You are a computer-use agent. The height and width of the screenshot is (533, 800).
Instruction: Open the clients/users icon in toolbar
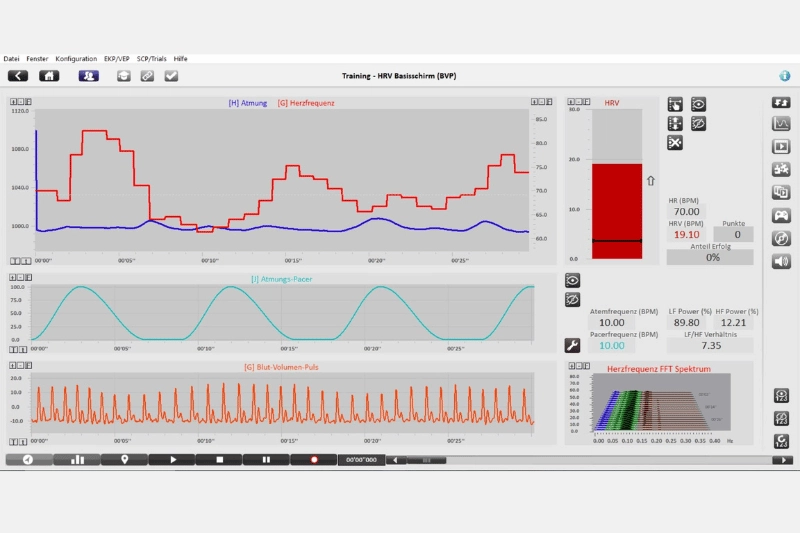tap(88, 76)
